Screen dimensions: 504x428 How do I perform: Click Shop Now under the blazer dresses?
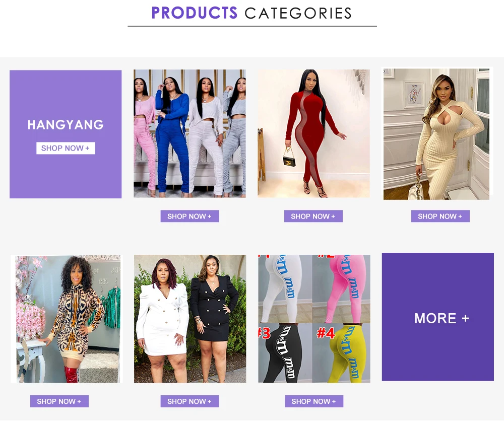(190, 401)
